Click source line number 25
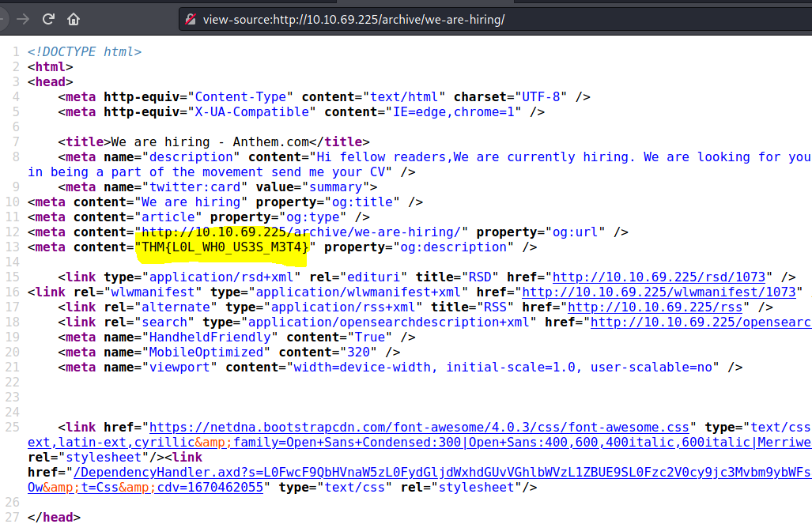The image size is (812, 524). 13,427
